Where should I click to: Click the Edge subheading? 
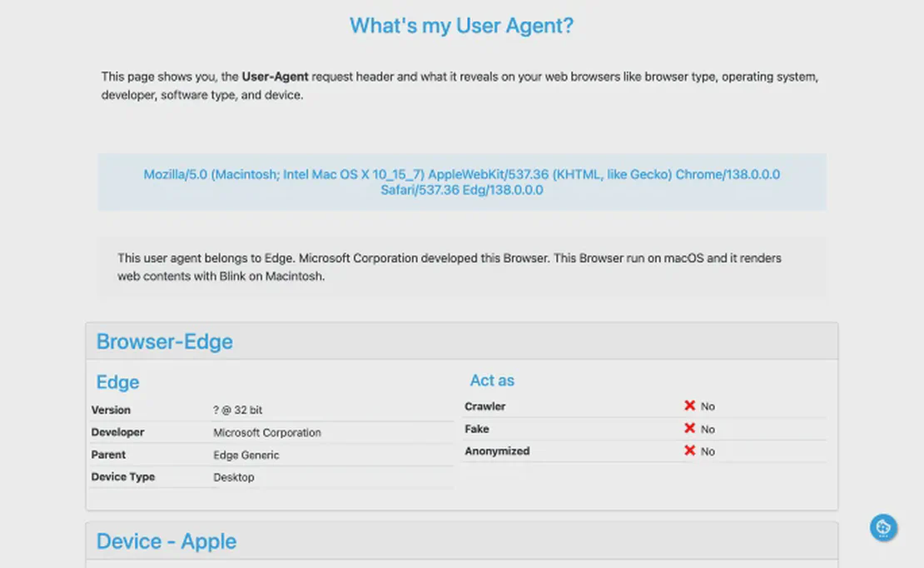pyautogui.click(x=118, y=382)
